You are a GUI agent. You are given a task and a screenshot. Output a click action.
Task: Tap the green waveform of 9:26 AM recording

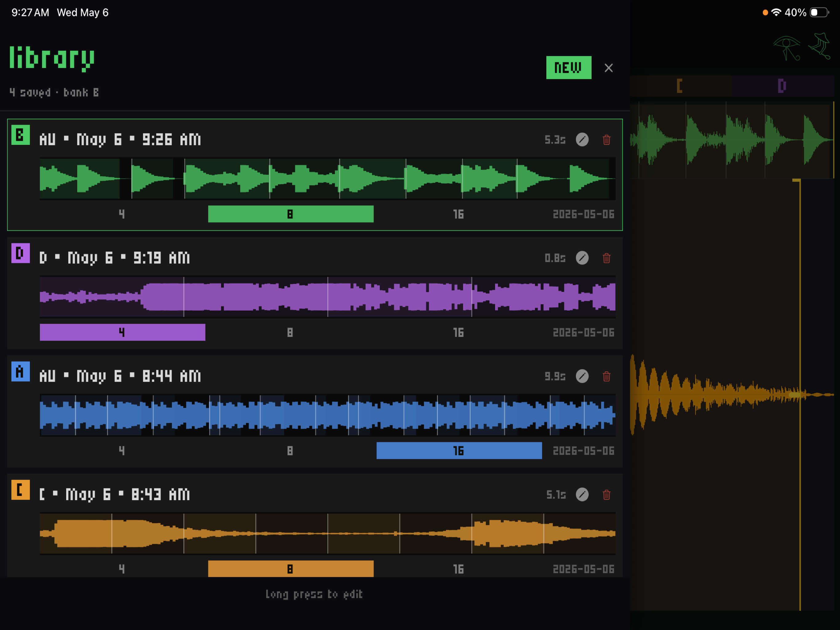coord(327,179)
